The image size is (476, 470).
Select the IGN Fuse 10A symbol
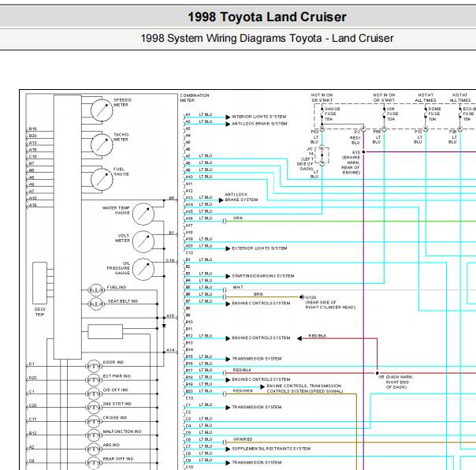384,114
